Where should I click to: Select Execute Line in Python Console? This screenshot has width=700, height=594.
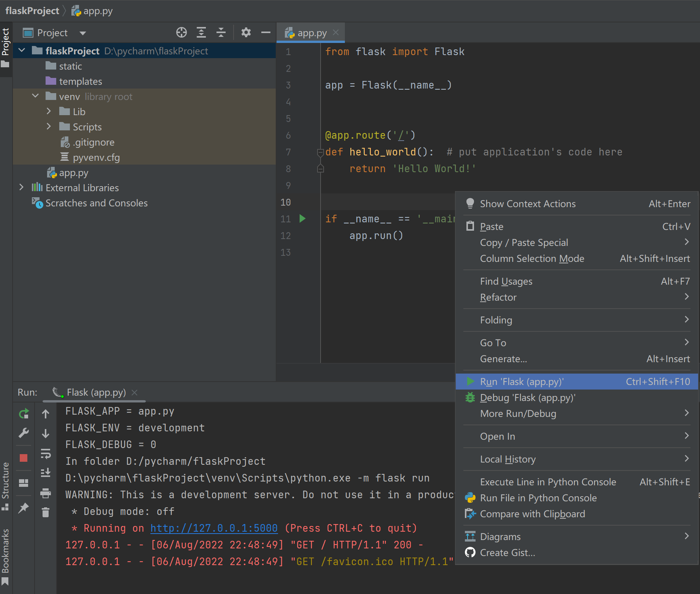click(x=577, y=482)
